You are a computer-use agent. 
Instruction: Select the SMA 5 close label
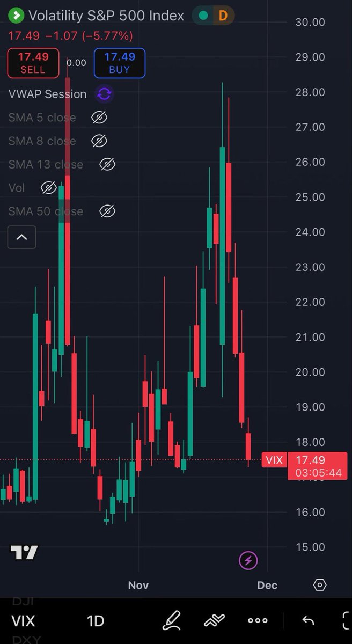[42, 118]
